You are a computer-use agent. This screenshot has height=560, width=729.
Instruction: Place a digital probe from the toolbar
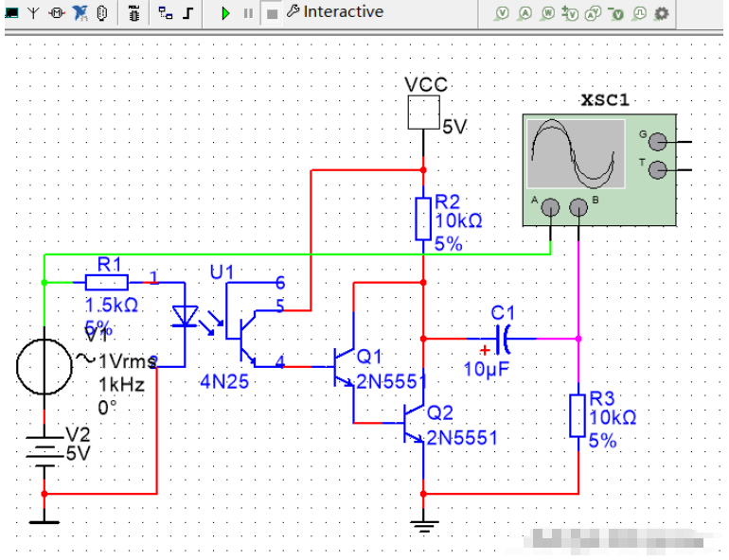(639, 13)
